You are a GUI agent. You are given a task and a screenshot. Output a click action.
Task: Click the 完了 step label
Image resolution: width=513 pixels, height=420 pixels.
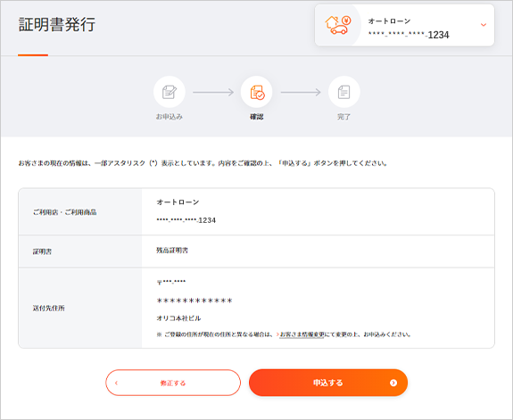[343, 117]
